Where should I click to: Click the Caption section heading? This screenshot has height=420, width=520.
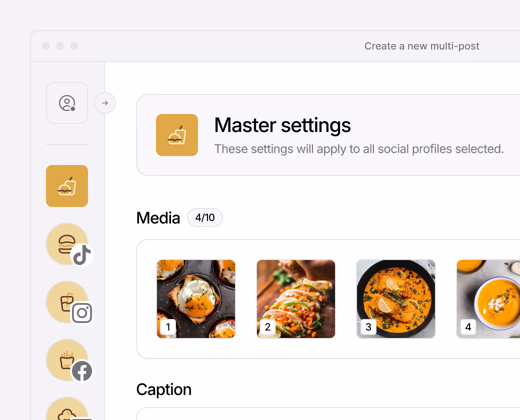[164, 389]
